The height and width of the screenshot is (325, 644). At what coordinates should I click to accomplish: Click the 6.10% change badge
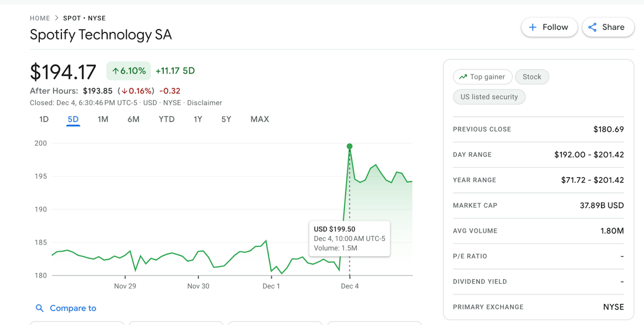point(128,71)
